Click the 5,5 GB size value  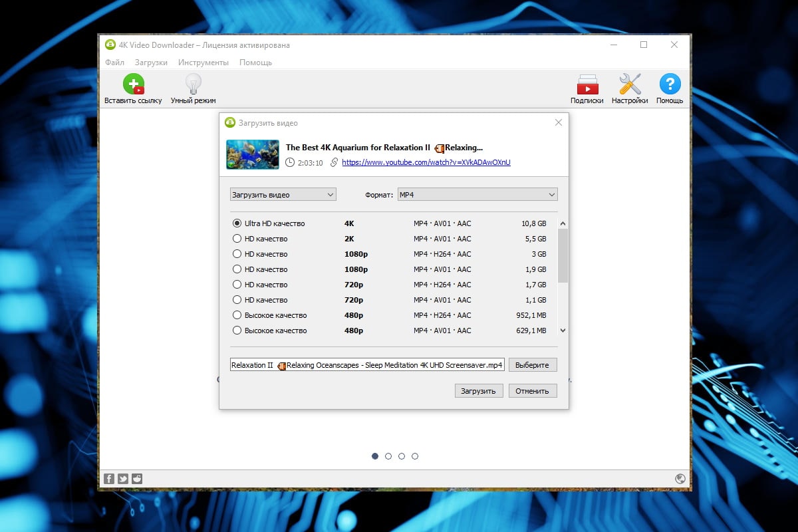(x=536, y=239)
